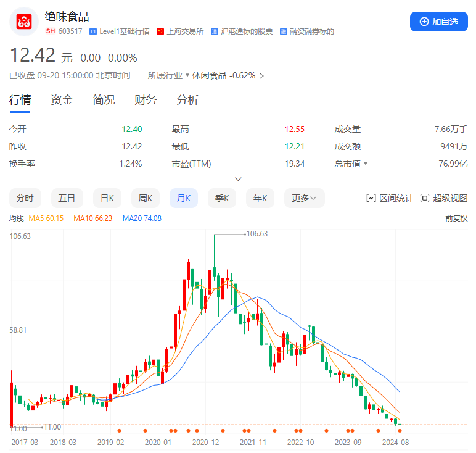Expand more quote details chevron
Screen dimensions: 476x453
pyautogui.click(x=238, y=179)
